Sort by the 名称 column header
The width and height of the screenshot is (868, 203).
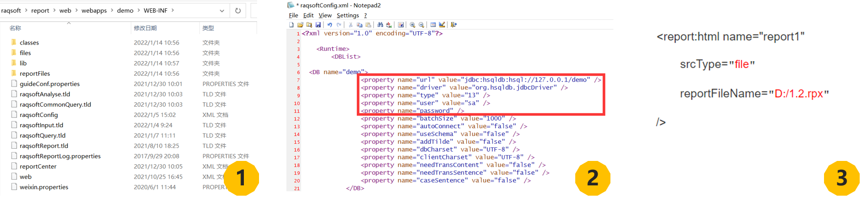[x=16, y=28]
